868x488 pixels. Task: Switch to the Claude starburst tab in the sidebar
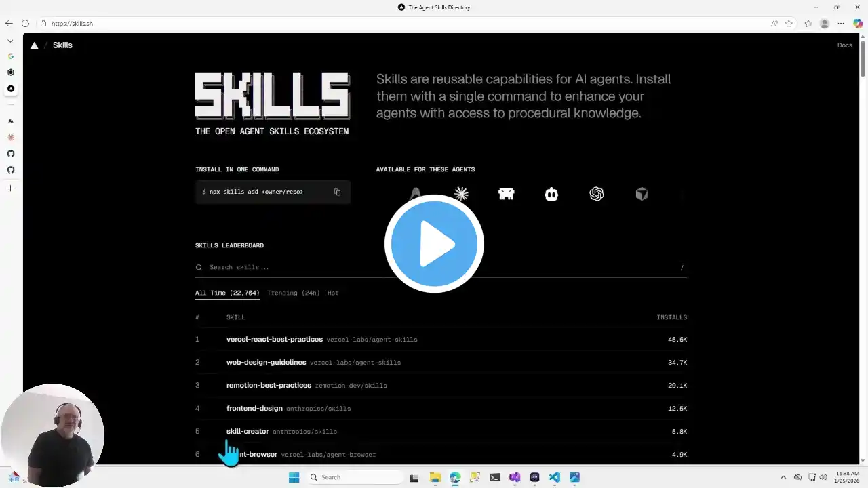(x=11, y=138)
